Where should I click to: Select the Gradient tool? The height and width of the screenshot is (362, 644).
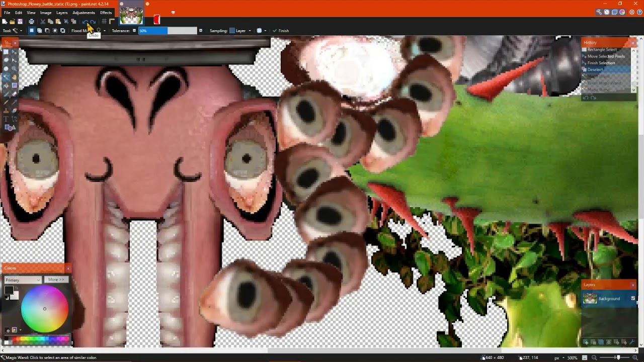(14, 85)
